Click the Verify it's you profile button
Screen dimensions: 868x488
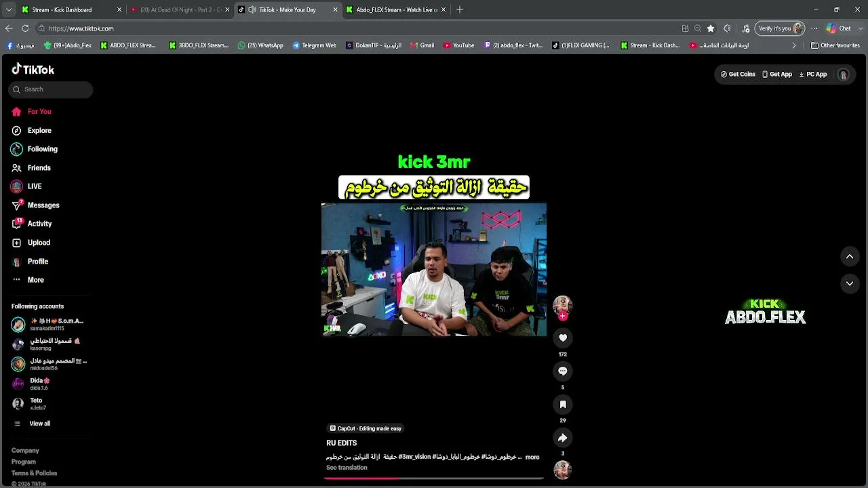click(781, 28)
